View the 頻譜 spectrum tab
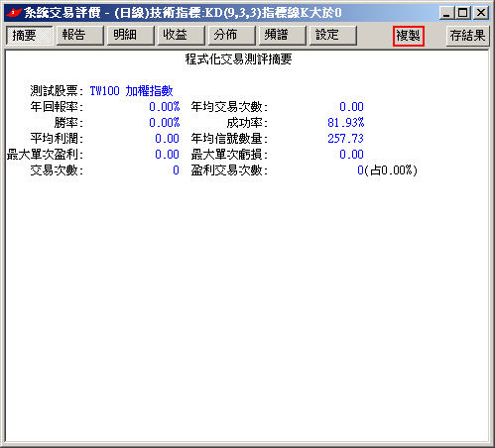Image resolution: width=495 pixels, height=448 pixels. 282,35
